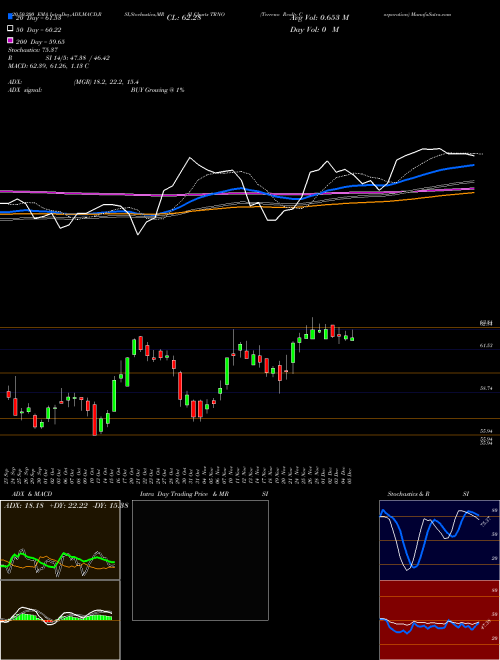The image size is (500, 660).
Task: Select the '20 Day = 61.33' legend label
Action: click(38, 18)
